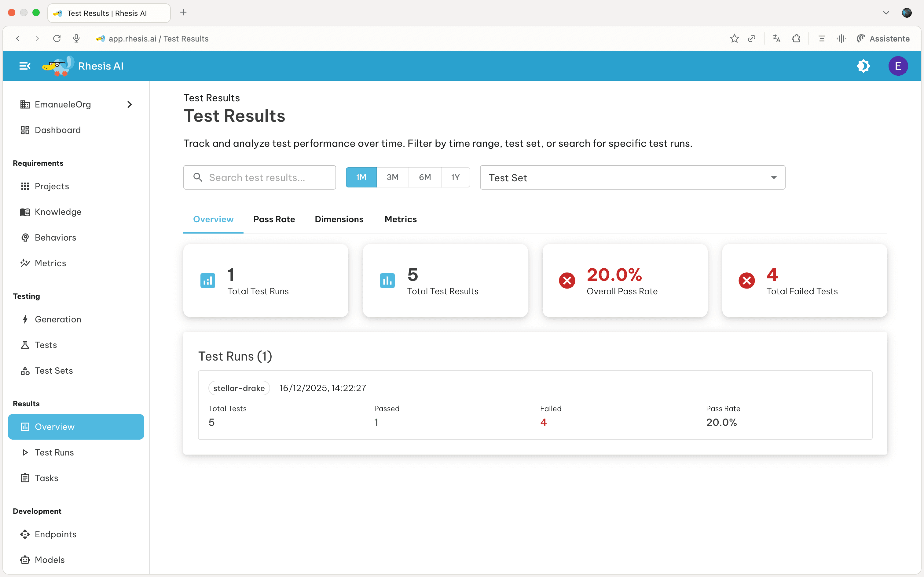Select Test Sets in the sidebar
The height and width of the screenshot is (577, 924).
(54, 371)
